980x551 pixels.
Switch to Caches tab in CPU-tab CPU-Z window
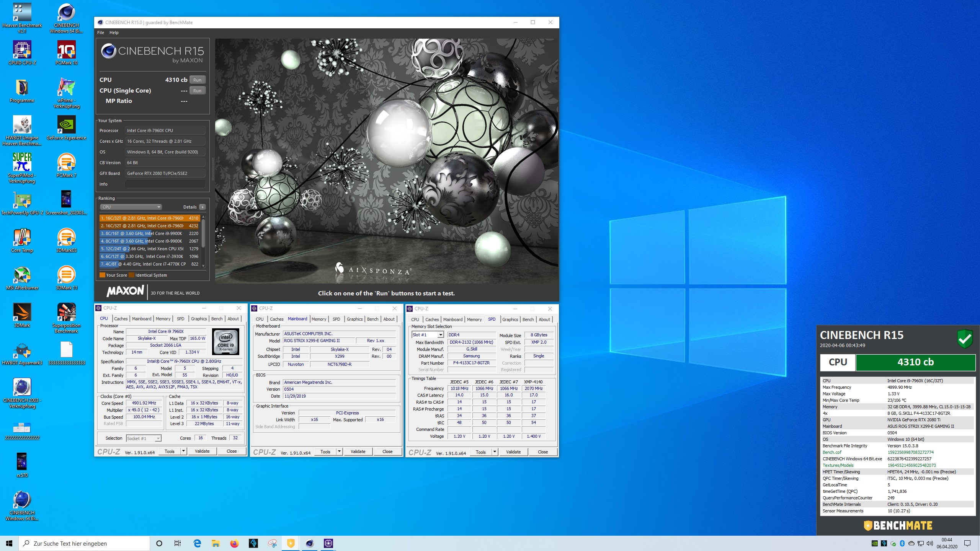121,319
